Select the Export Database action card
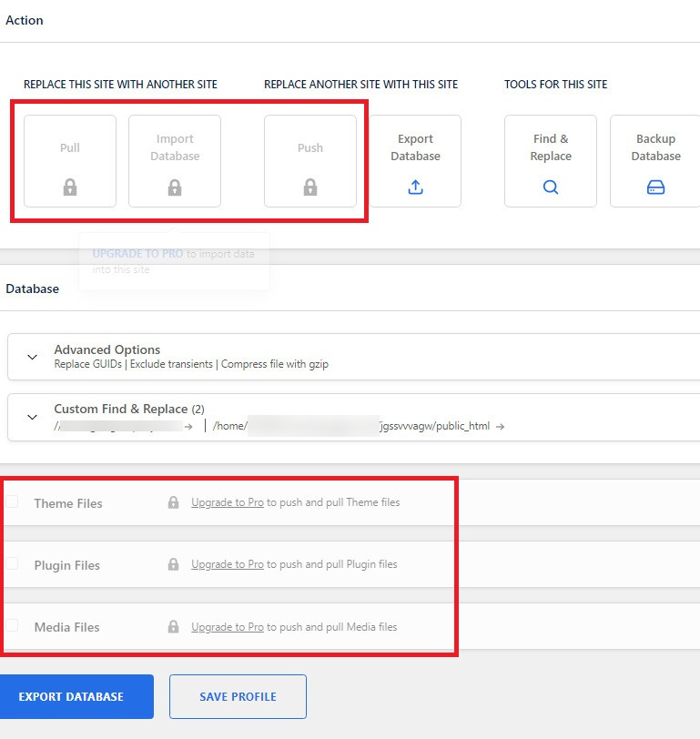The image size is (700, 739). click(415, 161)
